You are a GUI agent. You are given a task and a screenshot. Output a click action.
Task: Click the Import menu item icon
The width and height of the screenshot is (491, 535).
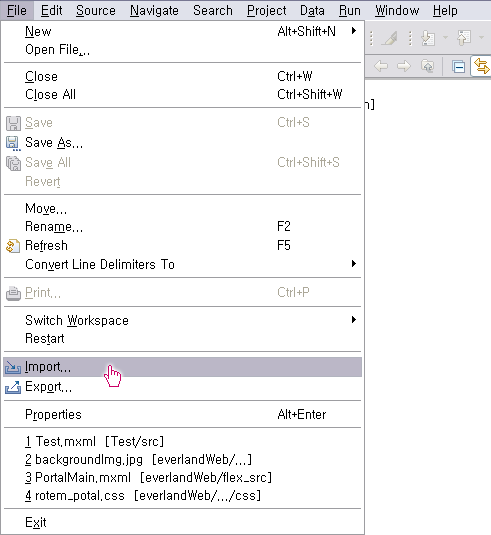click(x=13, y=367)
